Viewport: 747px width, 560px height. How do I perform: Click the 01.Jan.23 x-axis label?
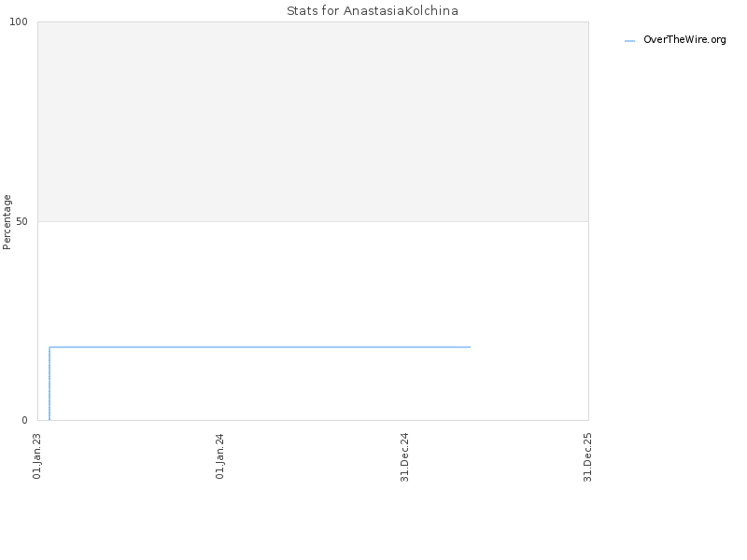pos(37,455)
